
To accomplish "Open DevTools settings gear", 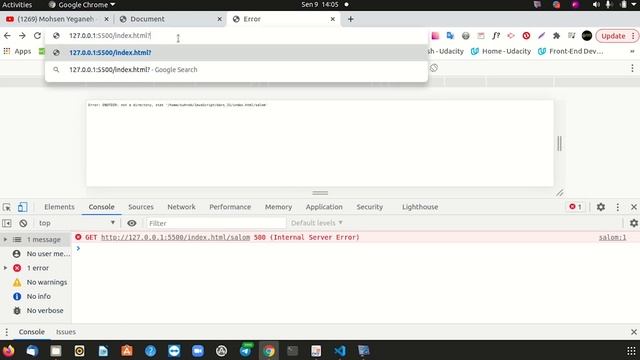I will pyautogui.click(x=600, y=207).
